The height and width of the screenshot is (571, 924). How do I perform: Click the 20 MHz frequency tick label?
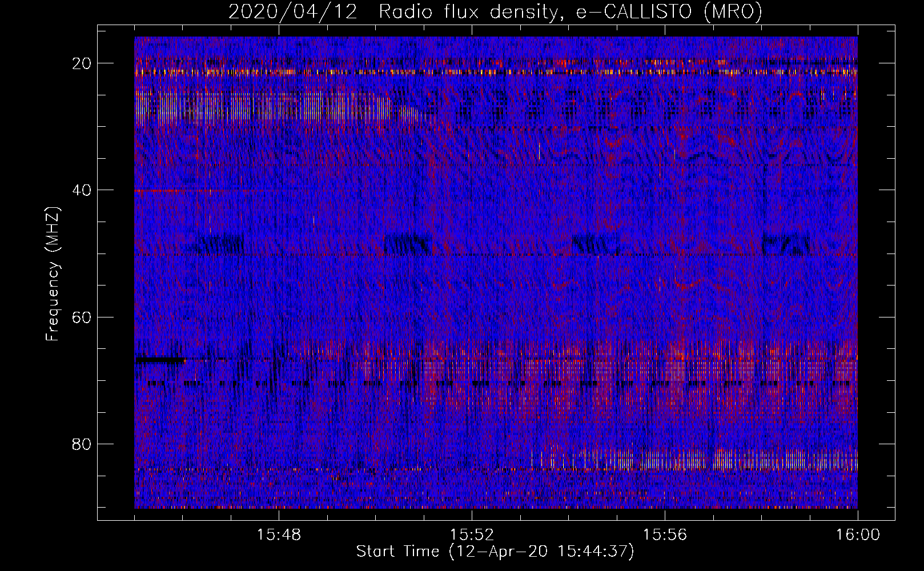82,63
